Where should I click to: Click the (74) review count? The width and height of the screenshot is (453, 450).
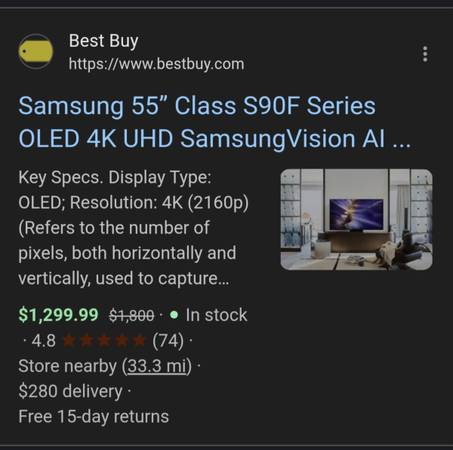pos(168,341)
